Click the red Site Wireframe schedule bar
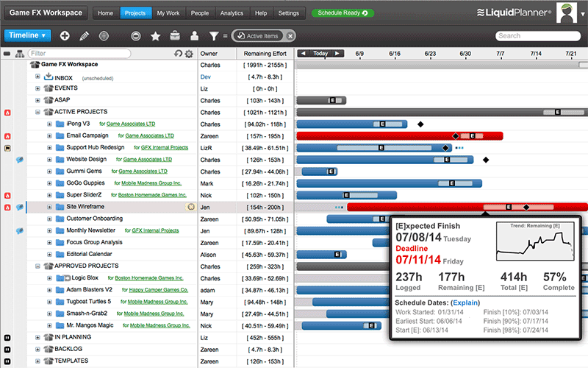Image resolution: width=588 pixels, height=368 pixels. [467, 207]
